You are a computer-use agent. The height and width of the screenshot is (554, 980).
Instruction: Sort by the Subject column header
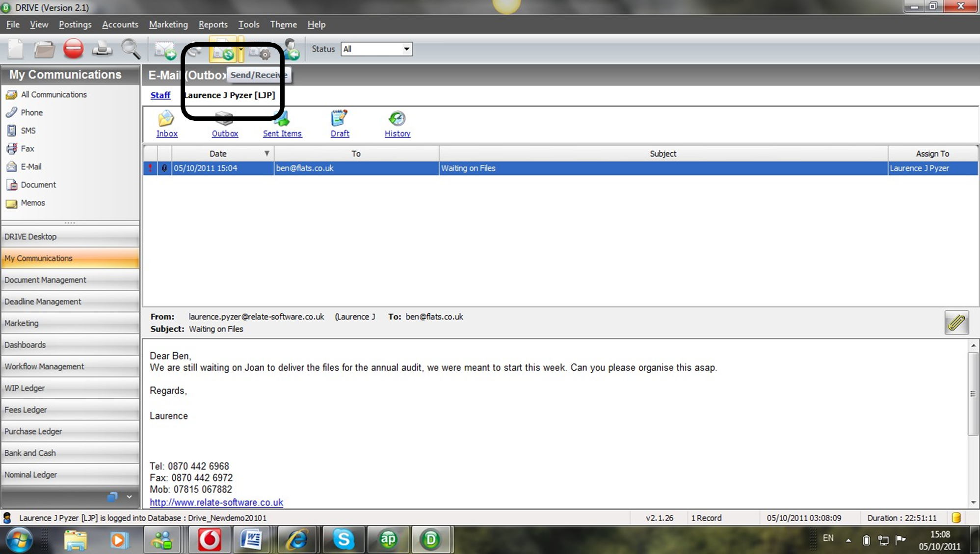(x=663, y=154)
